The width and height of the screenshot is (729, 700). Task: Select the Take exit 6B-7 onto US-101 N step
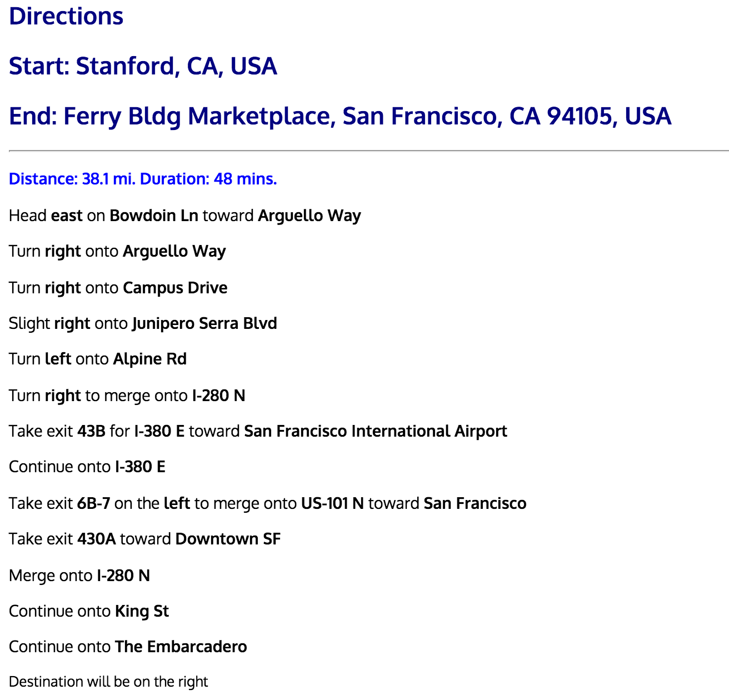pos(268,503)
